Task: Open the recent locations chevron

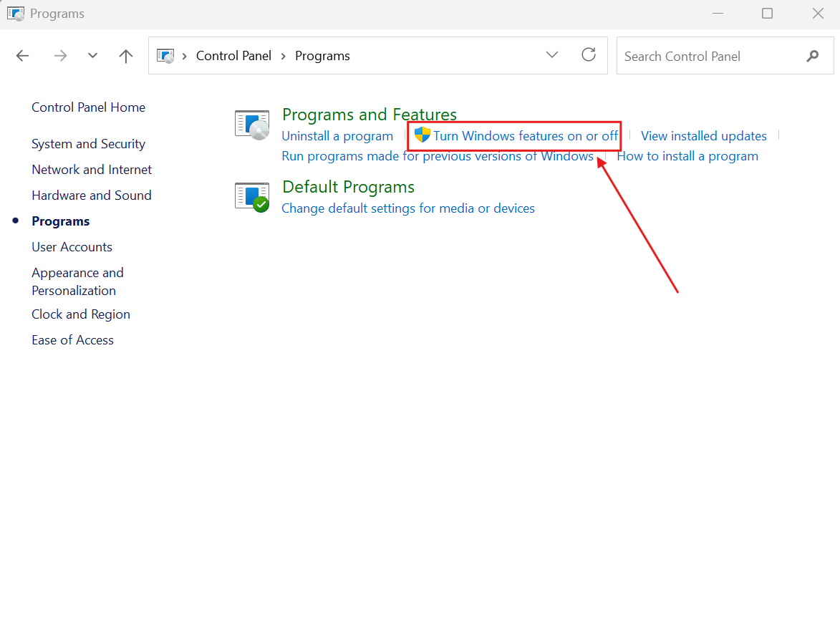Action: coord(92,56)
